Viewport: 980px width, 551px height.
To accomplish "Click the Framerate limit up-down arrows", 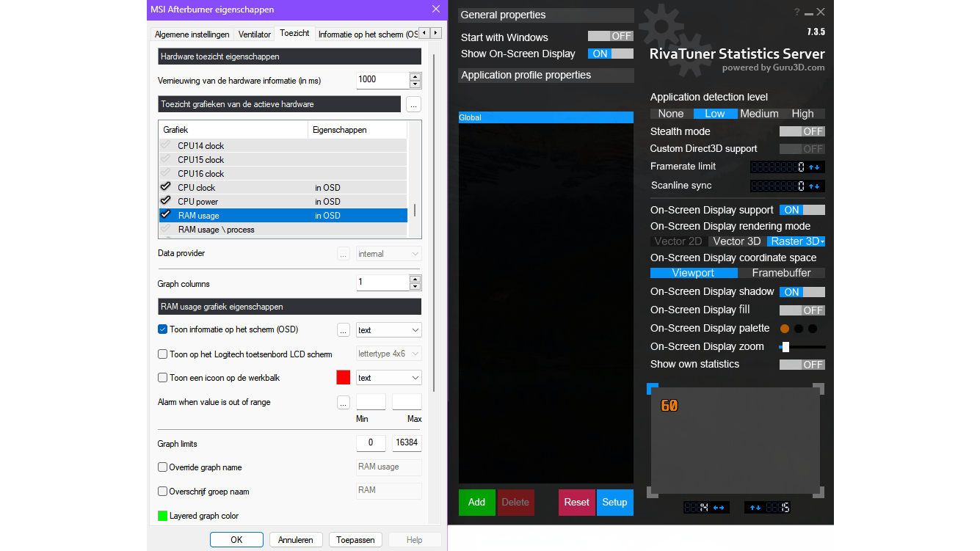I will (815, 167).
